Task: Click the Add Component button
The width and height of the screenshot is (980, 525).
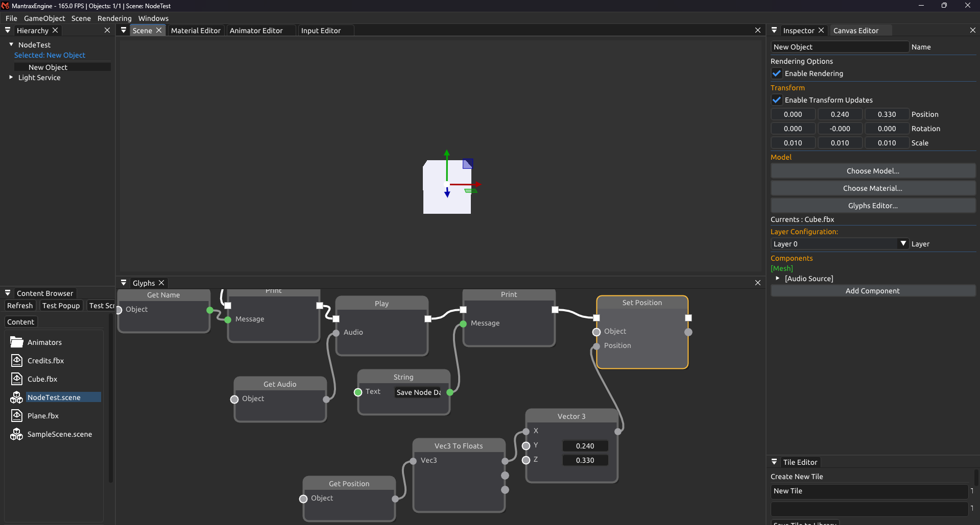Action: [872, 291]
